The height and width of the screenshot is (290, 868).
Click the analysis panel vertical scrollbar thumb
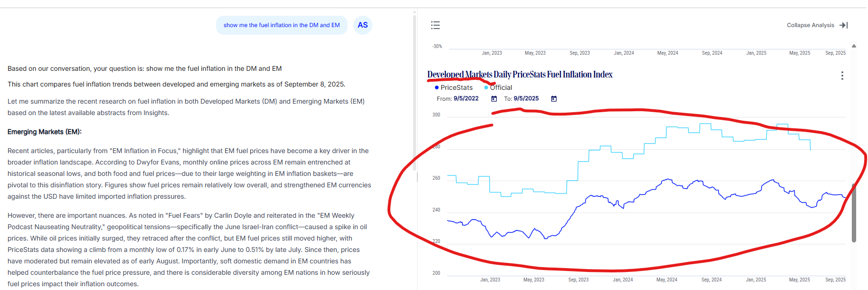click(854, 214)
